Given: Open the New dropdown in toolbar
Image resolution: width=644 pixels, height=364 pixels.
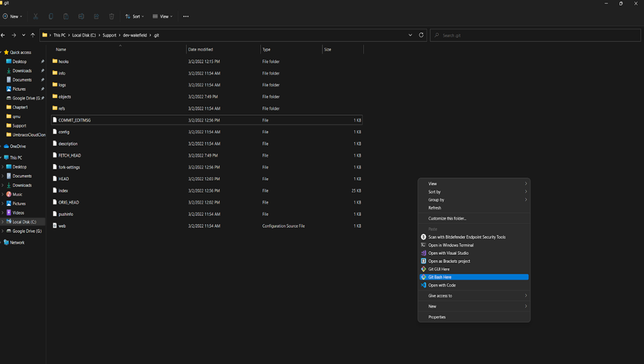Looking at the screenshot, I should click(13, 16).
